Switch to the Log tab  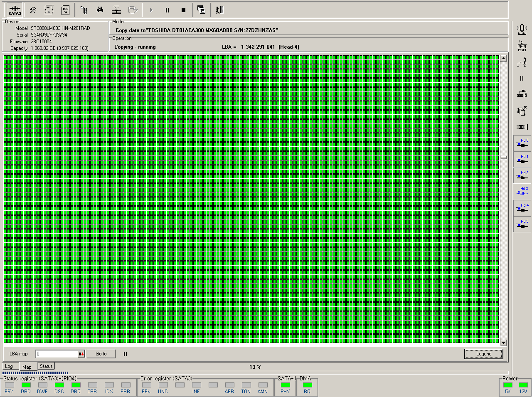tap(9, 367)
